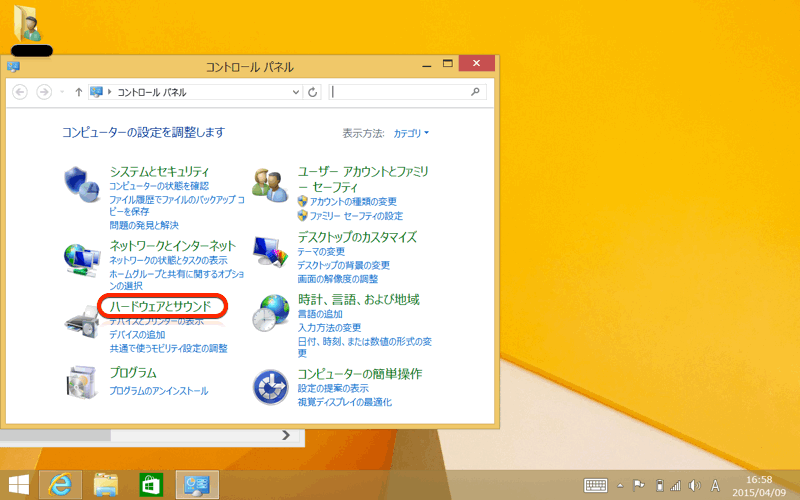Open the ハードウェアとサウンド link
This screenshot has width=800, height=500.
pyautogui.click(x=161, y=305)
